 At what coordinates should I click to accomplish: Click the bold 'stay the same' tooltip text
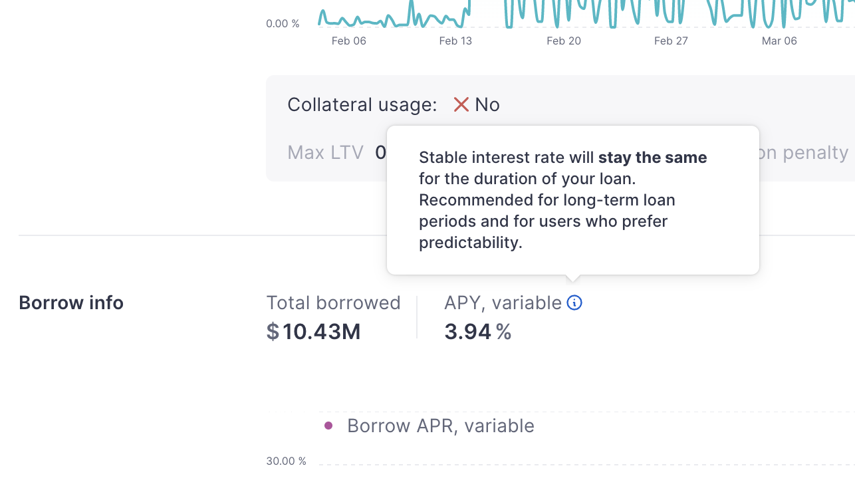[x=652, y=158]
